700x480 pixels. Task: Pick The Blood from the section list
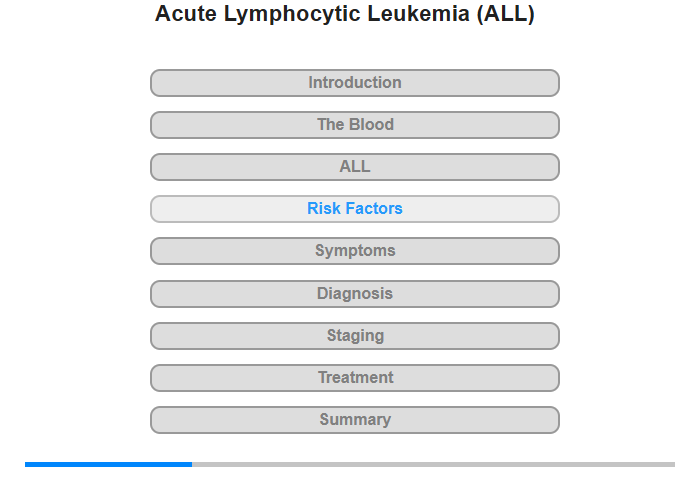pos(355,125)
